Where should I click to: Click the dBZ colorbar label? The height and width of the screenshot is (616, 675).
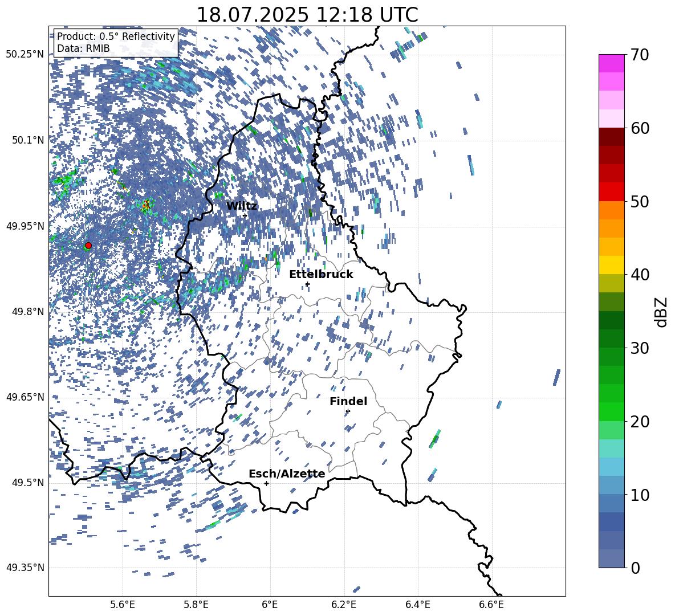[x=662, y=312]
